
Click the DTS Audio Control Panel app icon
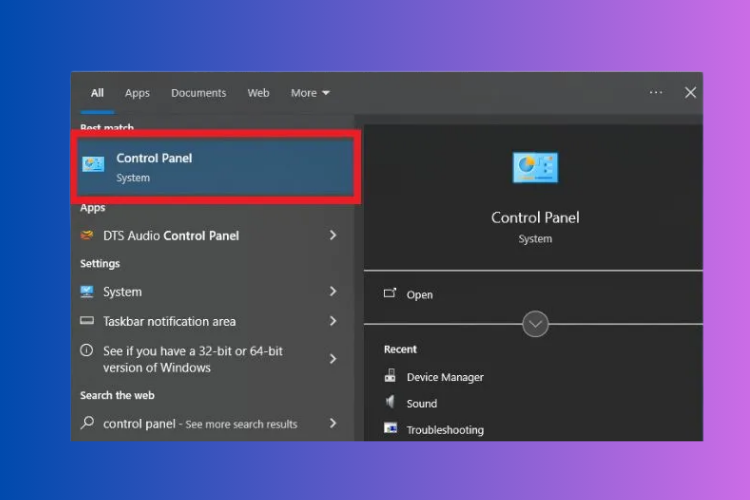point(87,235)
